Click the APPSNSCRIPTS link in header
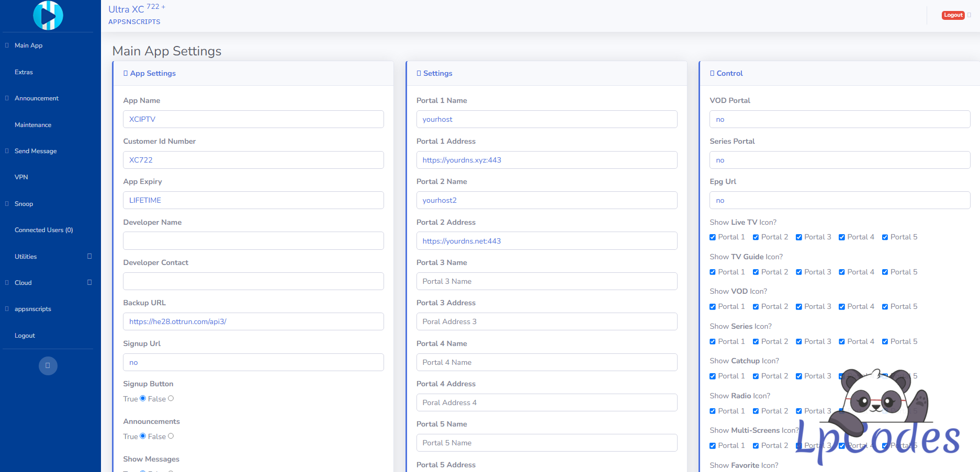980x472 pixels. 134,22
